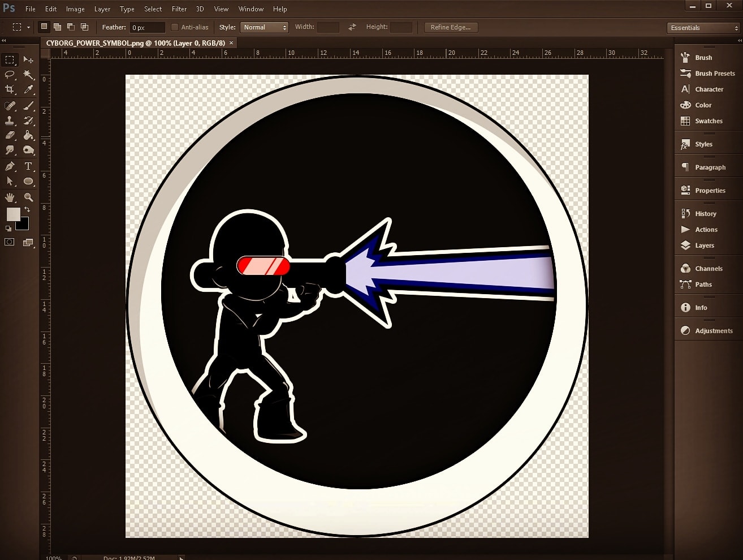Open the Style dropdown set to Normal

265,27
